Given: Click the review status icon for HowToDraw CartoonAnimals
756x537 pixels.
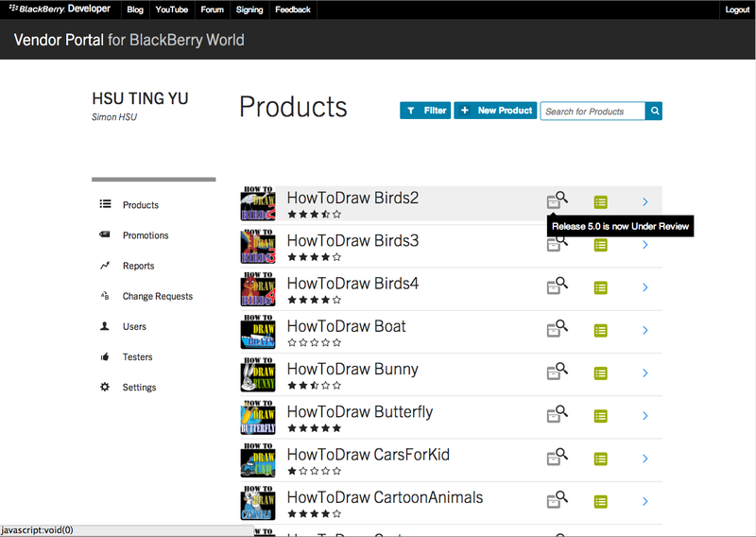Looking at the screenshot, I should pos(557,499).
